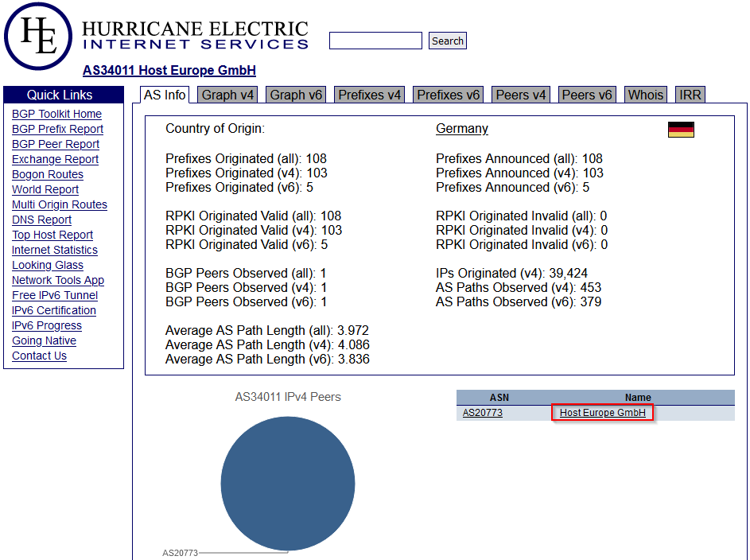Screen dimensions: 750x560
Task: Click the blue pie chart slice
Action: 288,483
